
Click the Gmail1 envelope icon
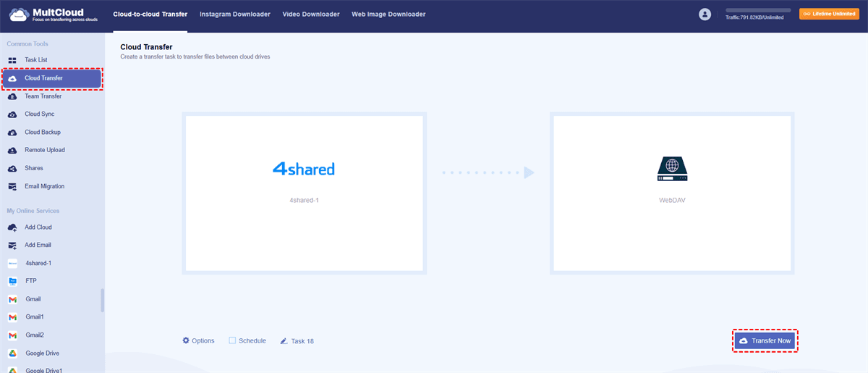click(12, 317)
